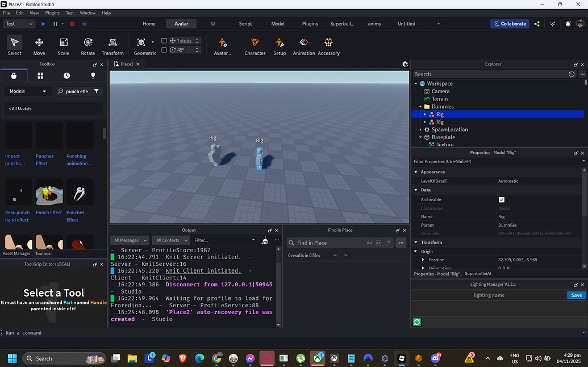Viewport: 588px width, 367px height.
Task: Click the Run a command bar
Action: pos(57,333)
